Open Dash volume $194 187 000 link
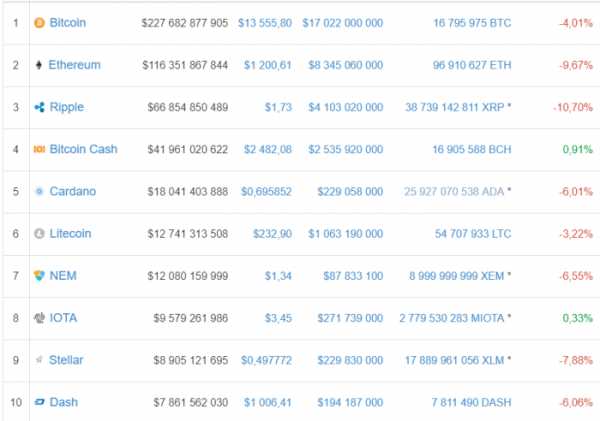Screen dimensions: 600x421 coord(350,402)
